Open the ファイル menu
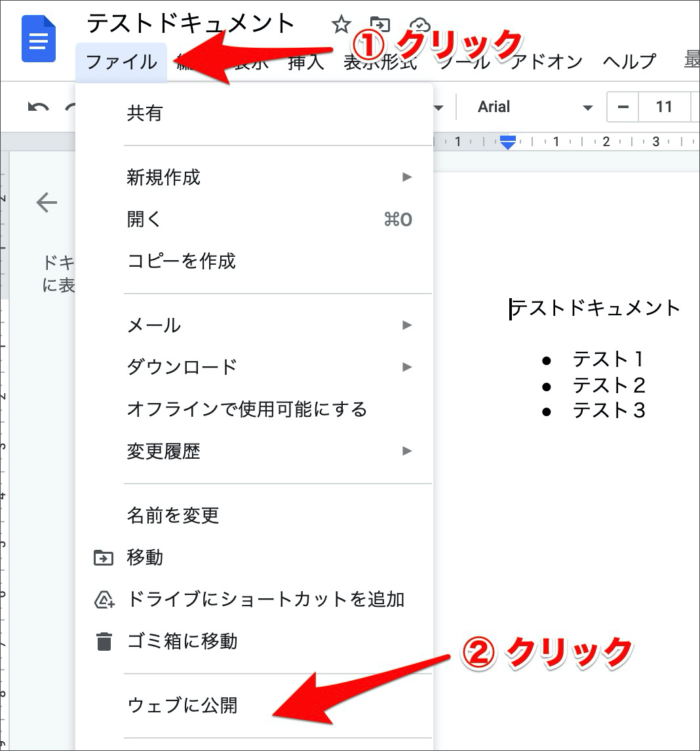The height and width of the screenshot is (751, 700). click(x=121, y=62)
